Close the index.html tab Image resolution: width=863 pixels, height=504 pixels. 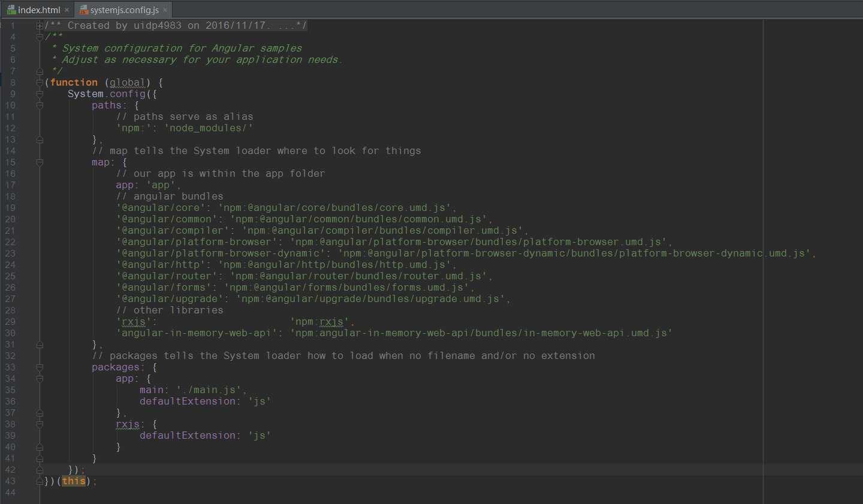coord(67,10)
